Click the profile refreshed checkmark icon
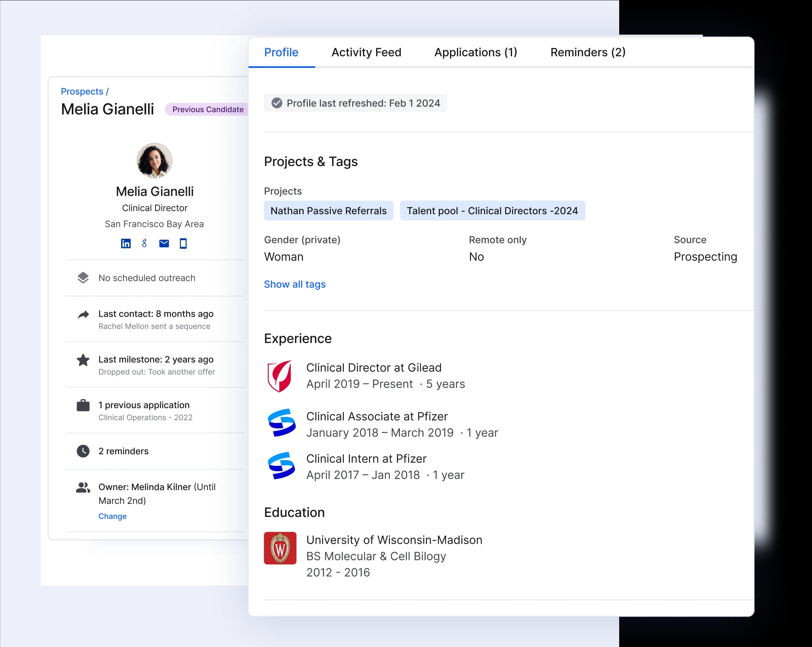Image resolution: width=812 pixels, height=647 pixels. pos(277,103)
